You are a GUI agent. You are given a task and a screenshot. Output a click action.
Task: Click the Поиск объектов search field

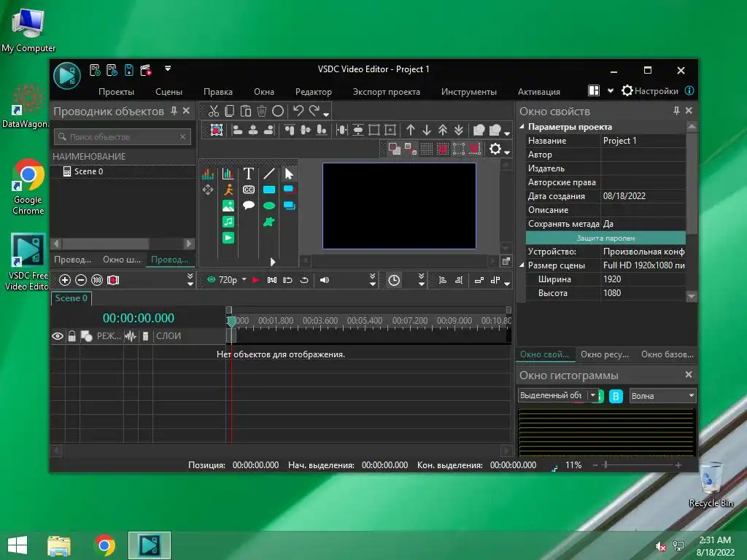(x=123, y=136)
